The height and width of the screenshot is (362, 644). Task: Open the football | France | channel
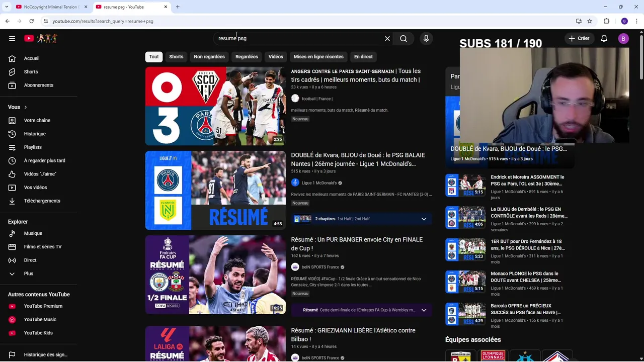[317, 99]
